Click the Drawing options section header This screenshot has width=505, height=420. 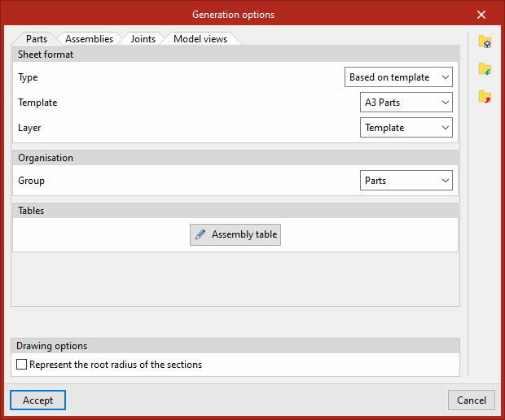tap(235, 346)
